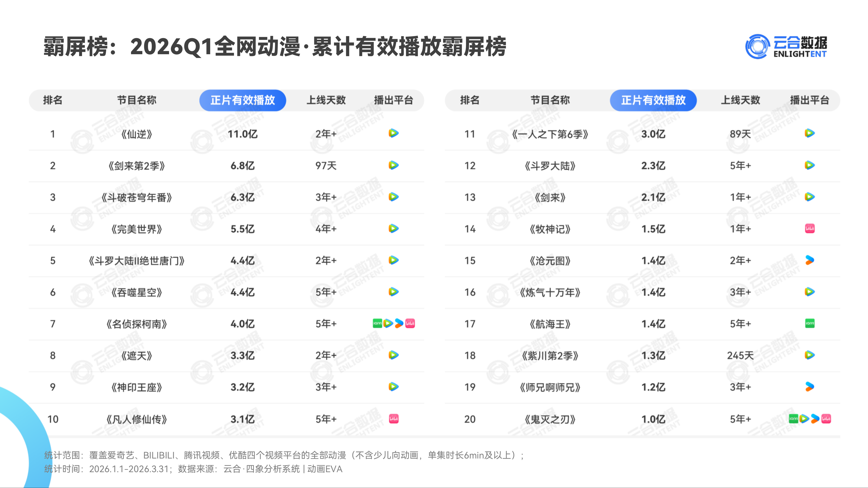Click Youku icon in 师兄啊师兄 row
This screenshot has width=868, height=488.
(810, 387)
